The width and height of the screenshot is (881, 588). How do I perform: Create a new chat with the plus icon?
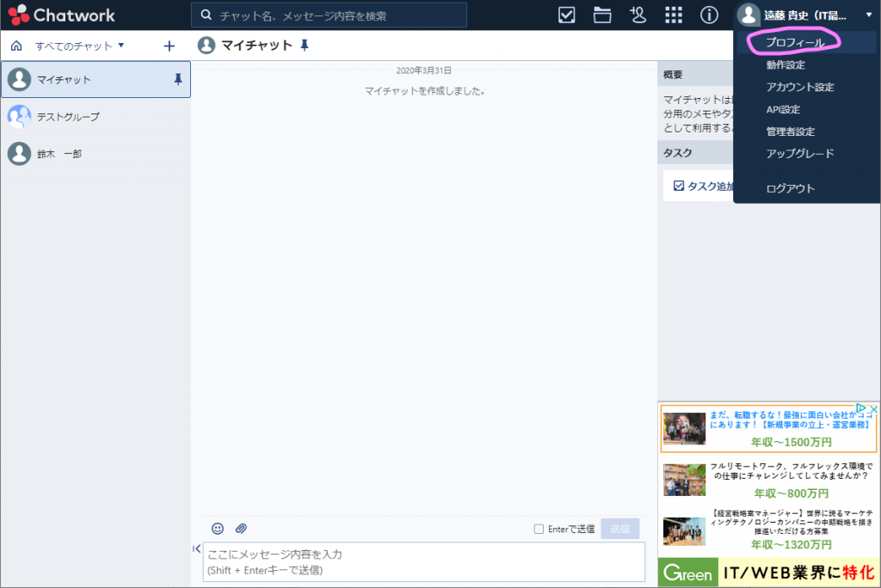coord(169,46)
